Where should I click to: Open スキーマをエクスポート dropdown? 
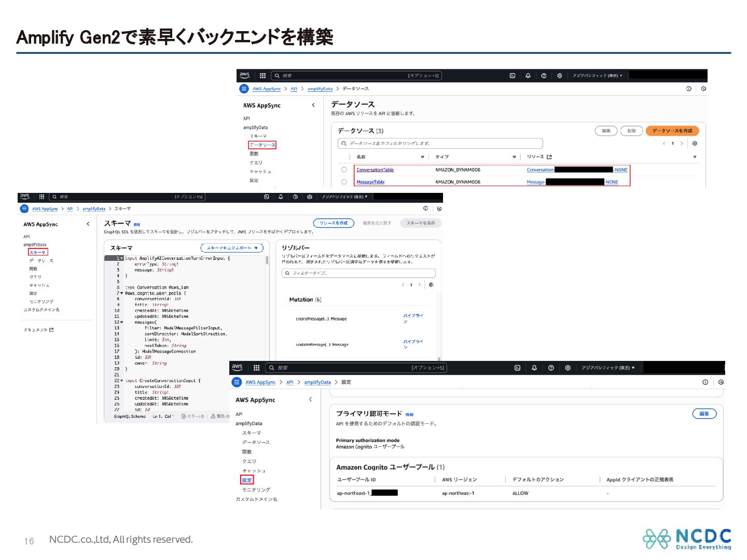click(232, 248)
